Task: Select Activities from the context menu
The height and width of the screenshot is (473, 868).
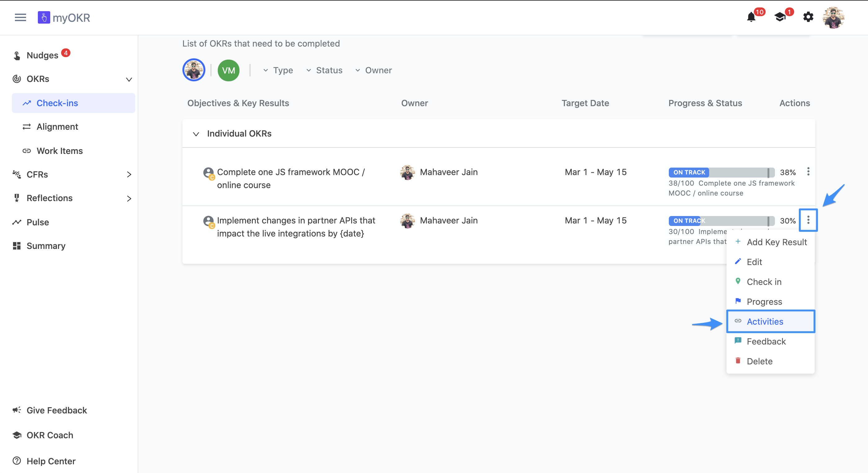Action: 765,321
